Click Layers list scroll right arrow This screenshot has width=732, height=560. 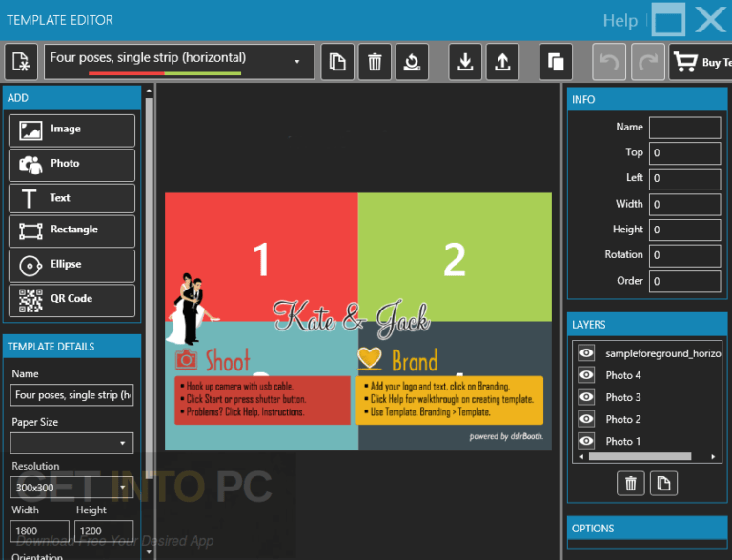pos(713,456)
